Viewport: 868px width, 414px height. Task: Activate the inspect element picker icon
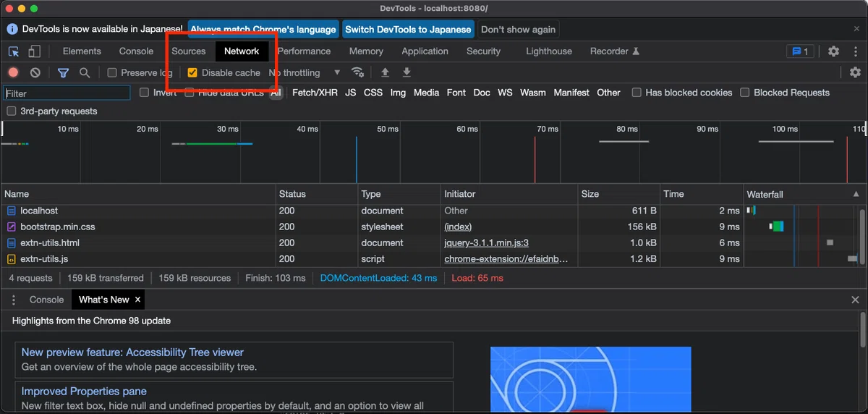point(14,51)
